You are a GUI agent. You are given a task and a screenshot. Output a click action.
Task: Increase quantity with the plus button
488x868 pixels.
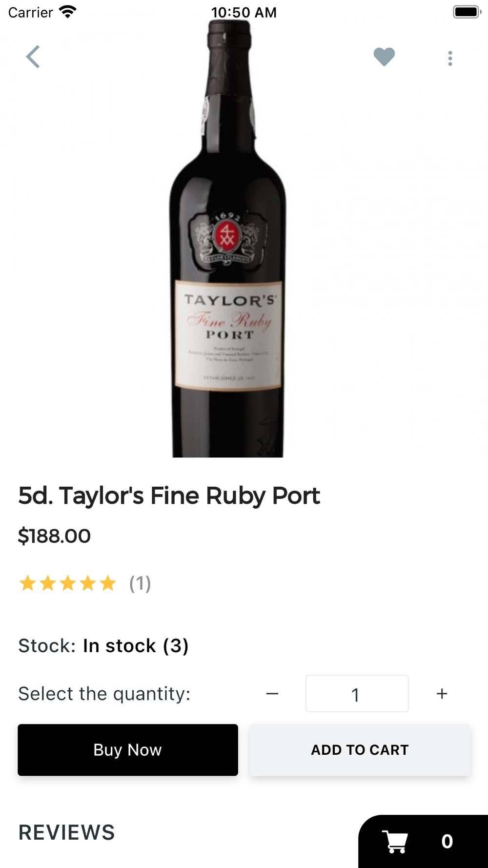pos(442,694)
